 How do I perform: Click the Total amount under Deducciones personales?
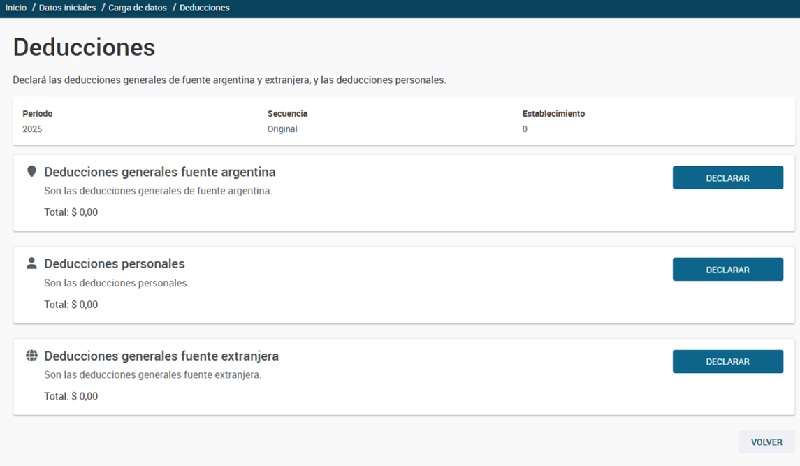(71, 304)
